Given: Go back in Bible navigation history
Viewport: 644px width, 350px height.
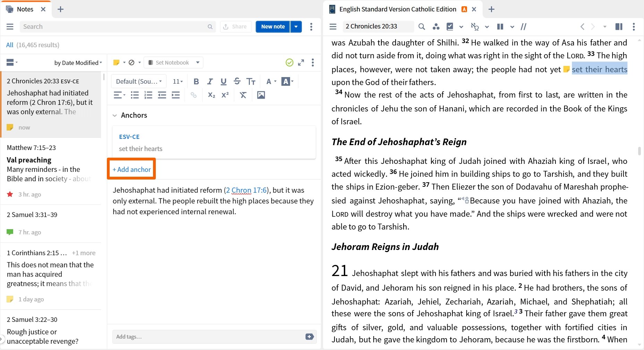Looking at the screenshot, I should 582,27.
